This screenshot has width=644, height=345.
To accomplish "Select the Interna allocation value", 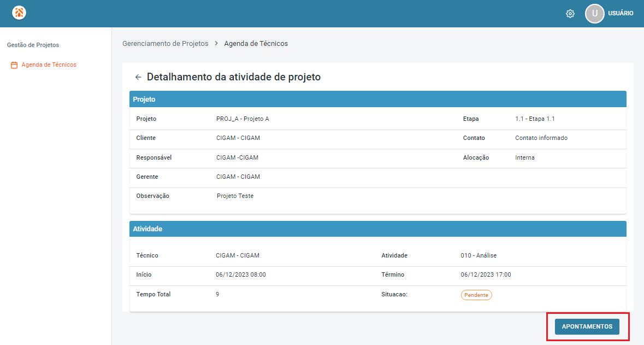I will [525, 157].
